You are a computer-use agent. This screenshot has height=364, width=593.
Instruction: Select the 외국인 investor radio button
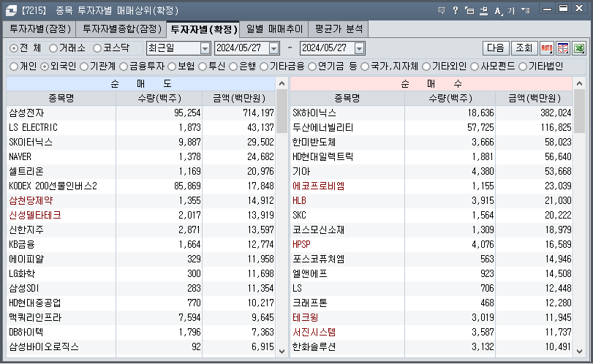coord(45,67)
